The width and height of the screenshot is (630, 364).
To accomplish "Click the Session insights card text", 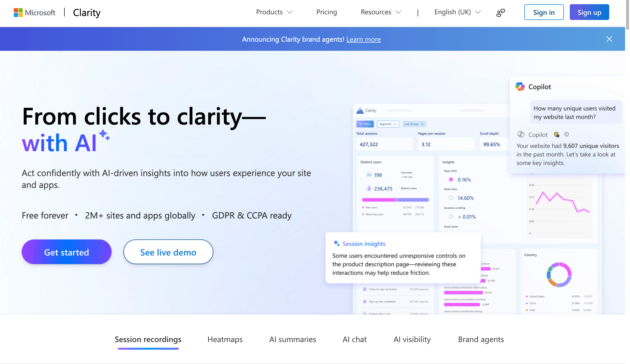I will coord(399,264).
